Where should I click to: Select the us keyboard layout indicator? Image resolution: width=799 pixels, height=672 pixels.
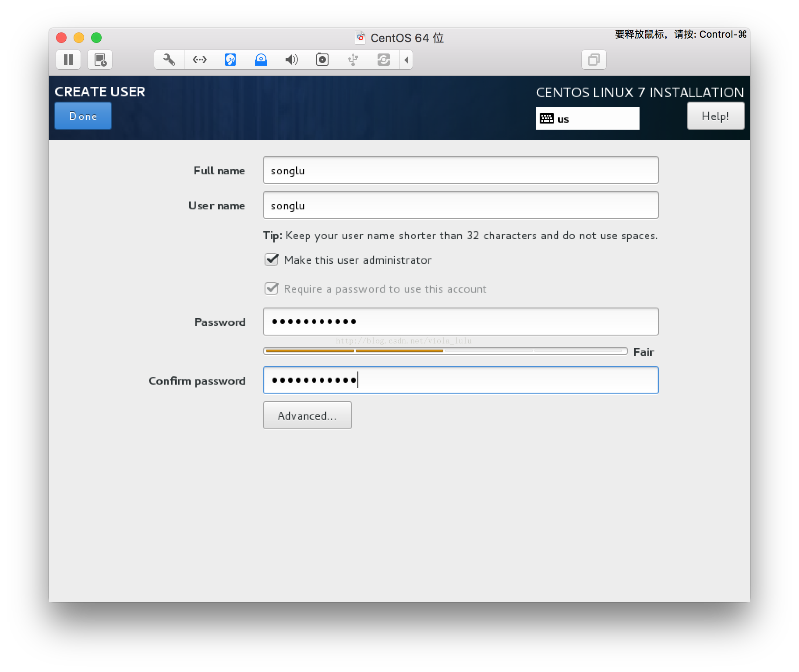click(588, 118)
